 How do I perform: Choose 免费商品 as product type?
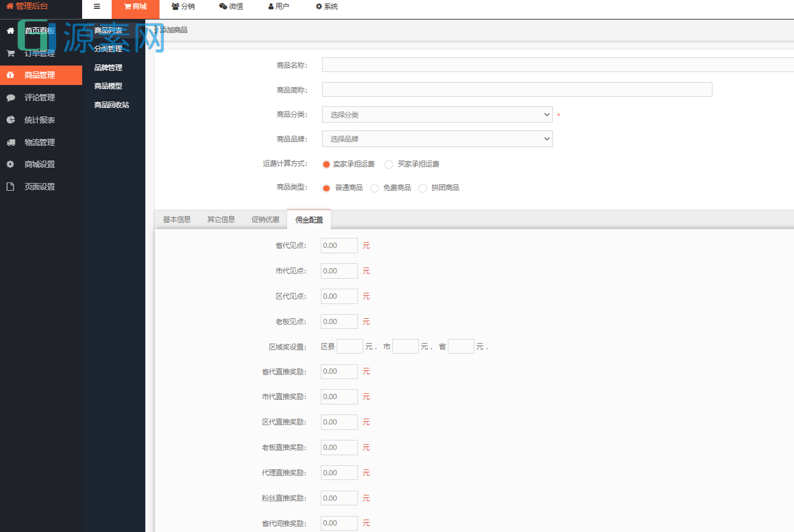(x=375, y=188)
